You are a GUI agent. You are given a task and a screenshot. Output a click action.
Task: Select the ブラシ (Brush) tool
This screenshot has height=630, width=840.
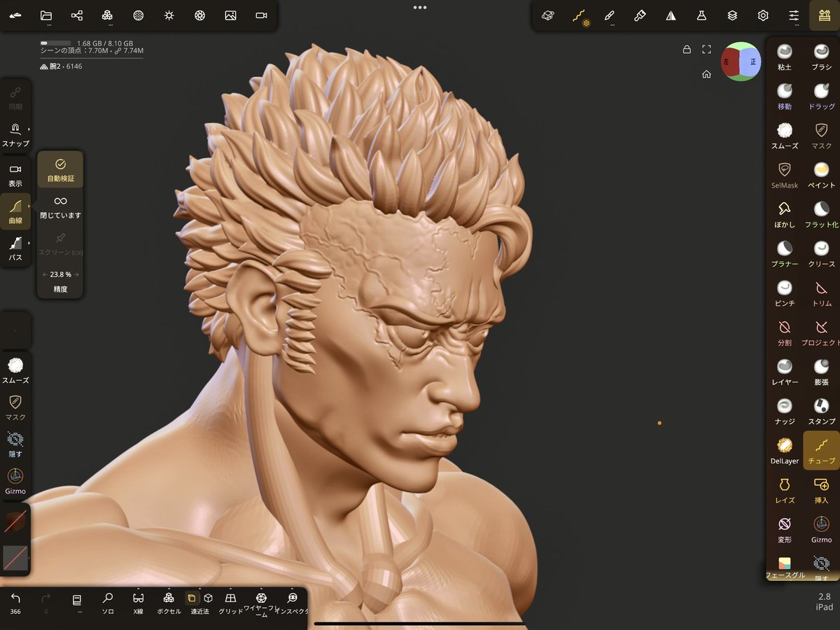[821, 57]
